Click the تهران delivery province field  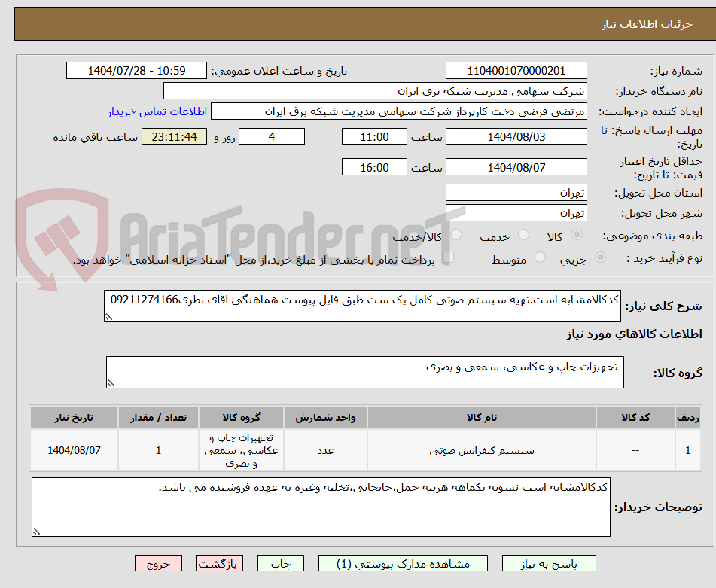pyautogui.click(x=516, y=192)
